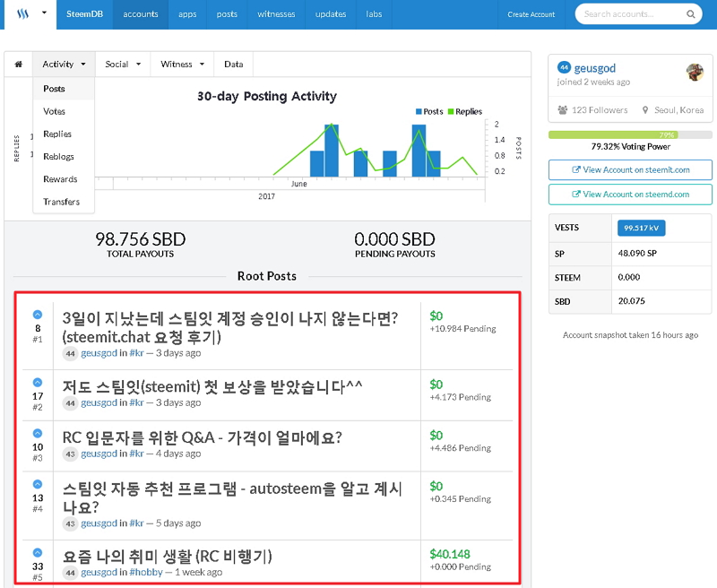The width and height of the screenshot is (717, 588).
Task: Open the RC 비행기 hobby post link
Action: click(167, 556)
